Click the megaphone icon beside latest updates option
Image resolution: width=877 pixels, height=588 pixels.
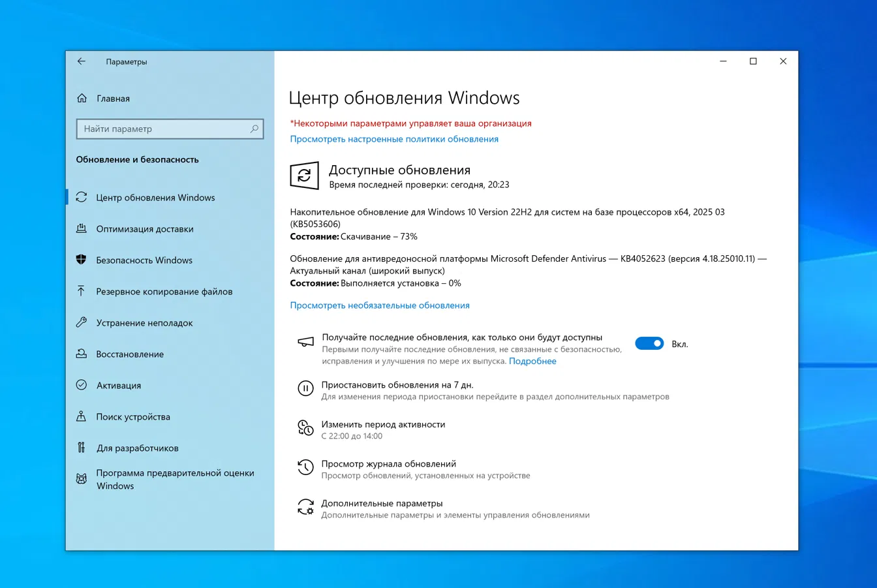pos(305,342)
